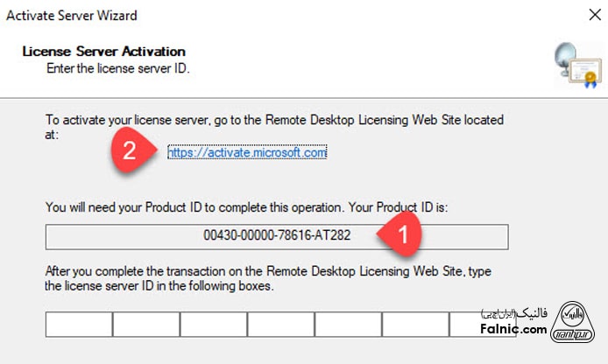
Task: Open the activate.microsoft.com link
Action: coord(247,152)
